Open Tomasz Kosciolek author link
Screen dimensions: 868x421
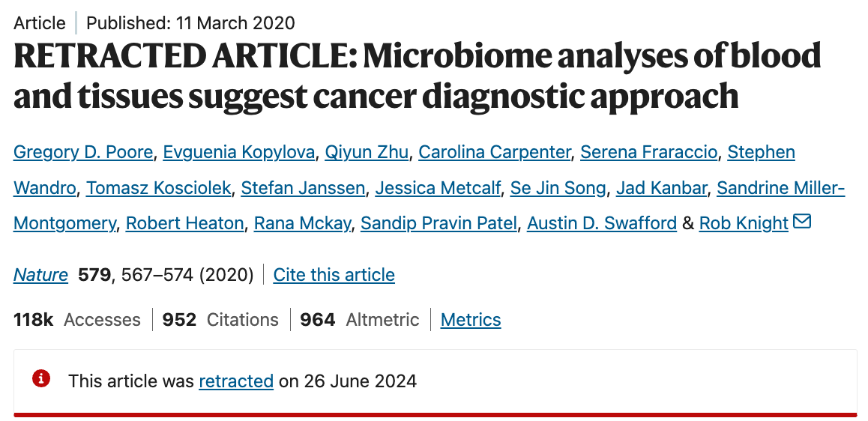point(158,187)
